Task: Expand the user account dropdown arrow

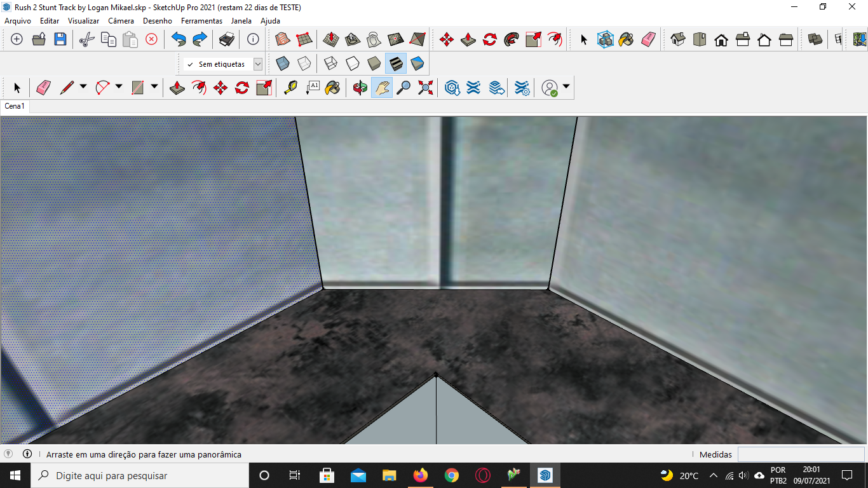Action: [x=566, y=87]
